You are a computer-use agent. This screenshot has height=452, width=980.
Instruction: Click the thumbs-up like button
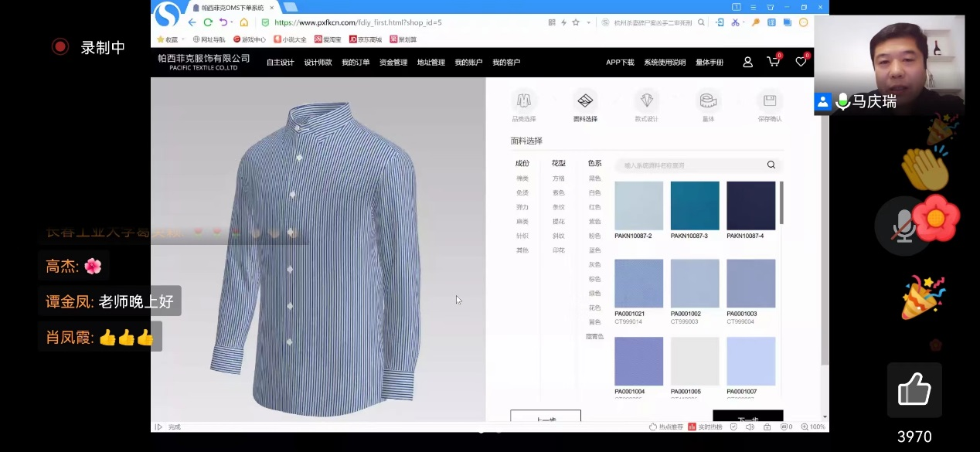tap(914, 391)
